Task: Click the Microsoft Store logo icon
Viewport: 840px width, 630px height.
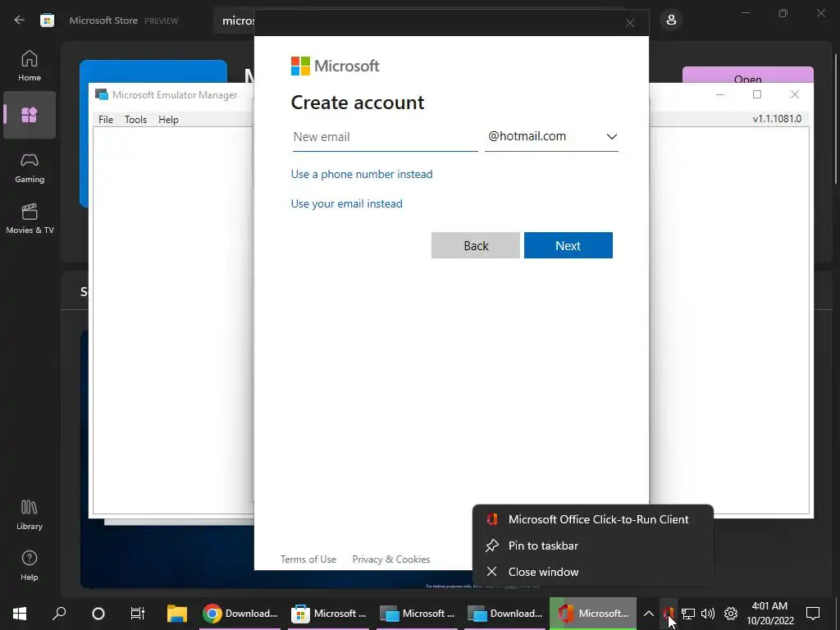Action: 47,21
